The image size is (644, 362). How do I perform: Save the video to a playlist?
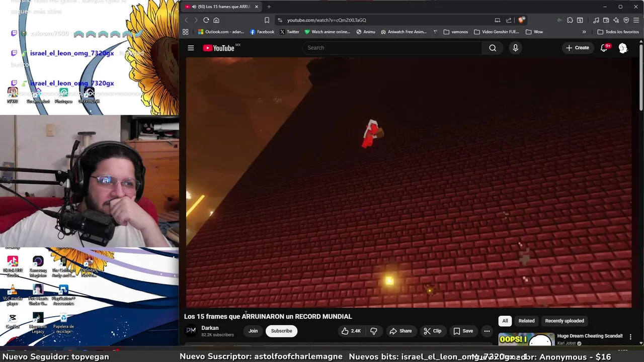(463, 331)
